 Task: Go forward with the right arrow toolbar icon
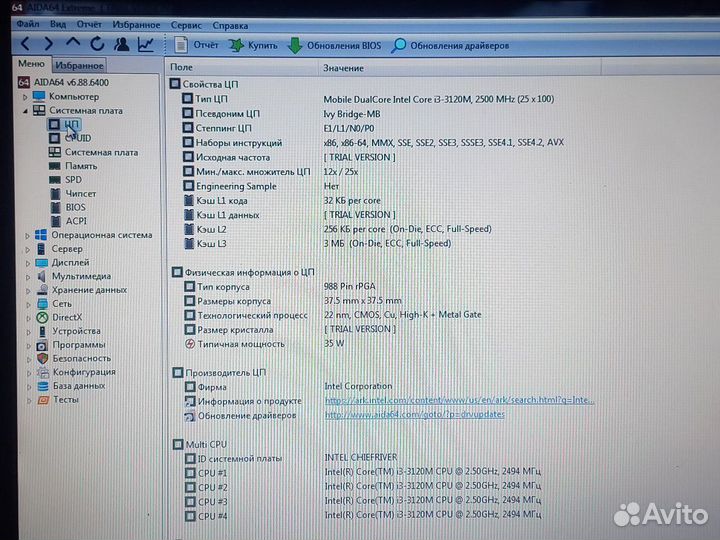click(x=48, y=44)
